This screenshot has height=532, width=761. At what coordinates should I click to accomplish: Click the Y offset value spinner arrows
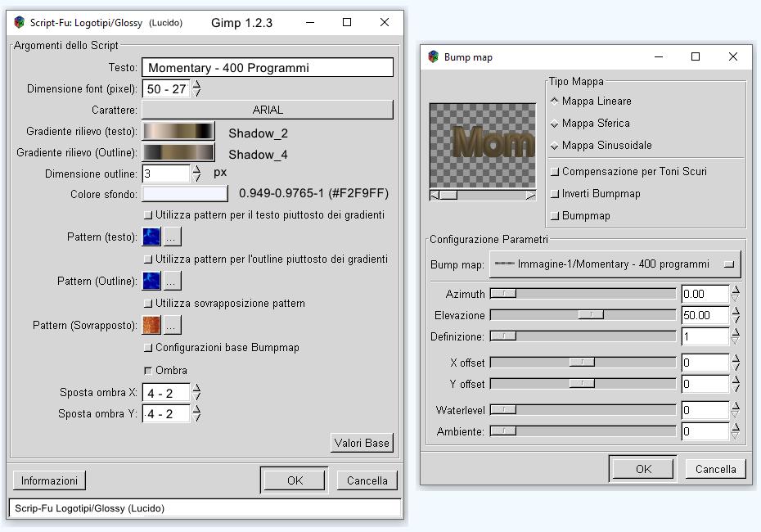point(736,384)
